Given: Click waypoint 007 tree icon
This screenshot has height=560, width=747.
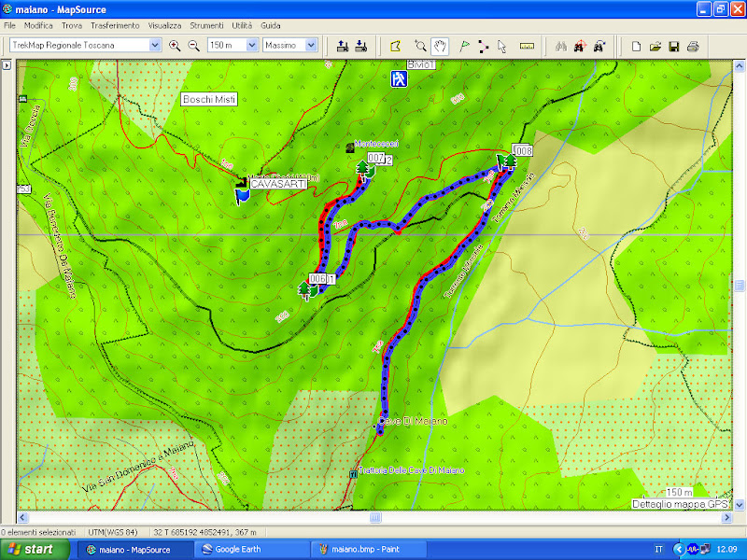Looking at the screenshot, I should [x=363, y=170].
